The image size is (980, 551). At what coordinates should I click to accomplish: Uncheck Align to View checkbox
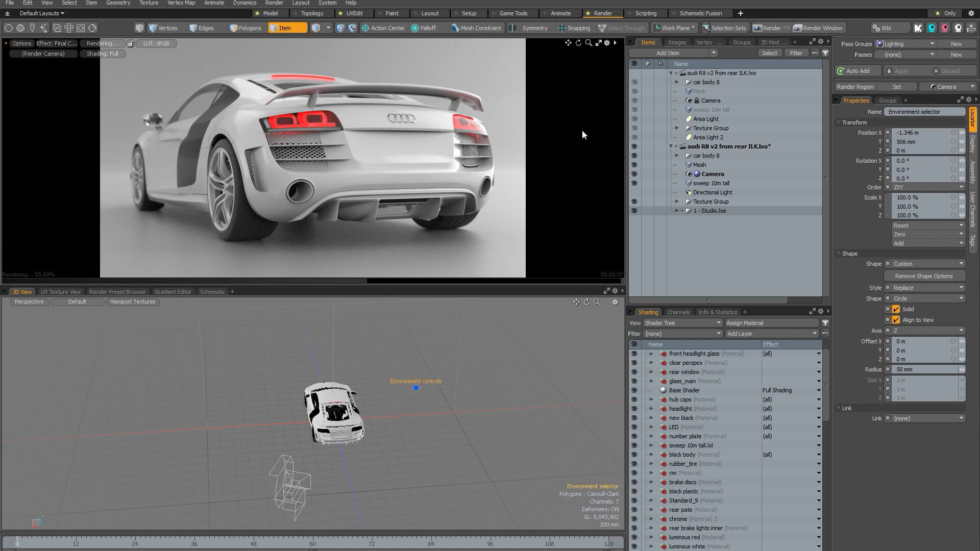point(896,320)
